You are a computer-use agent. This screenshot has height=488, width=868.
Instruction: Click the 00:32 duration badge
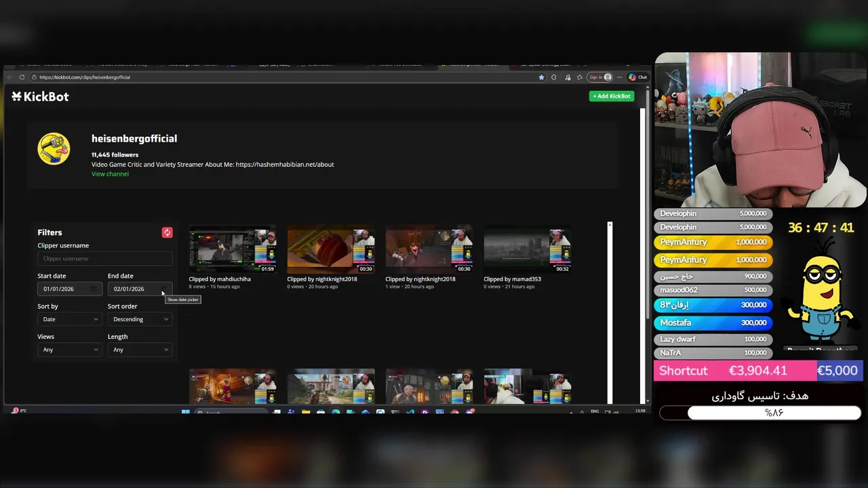(562, 269)
